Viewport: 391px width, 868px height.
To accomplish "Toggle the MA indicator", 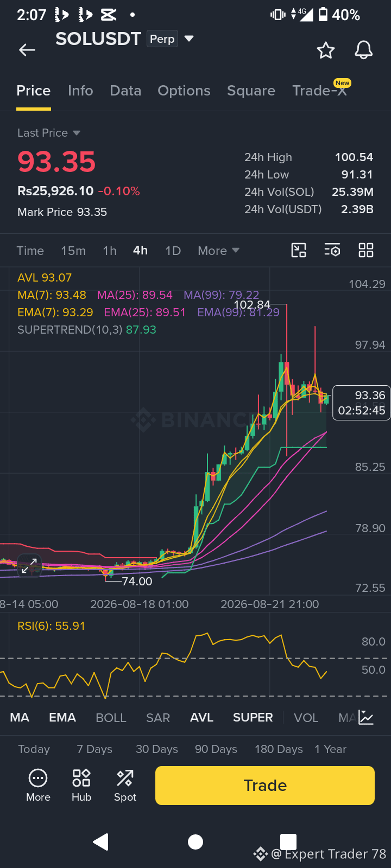I will (x=20, y=718).
